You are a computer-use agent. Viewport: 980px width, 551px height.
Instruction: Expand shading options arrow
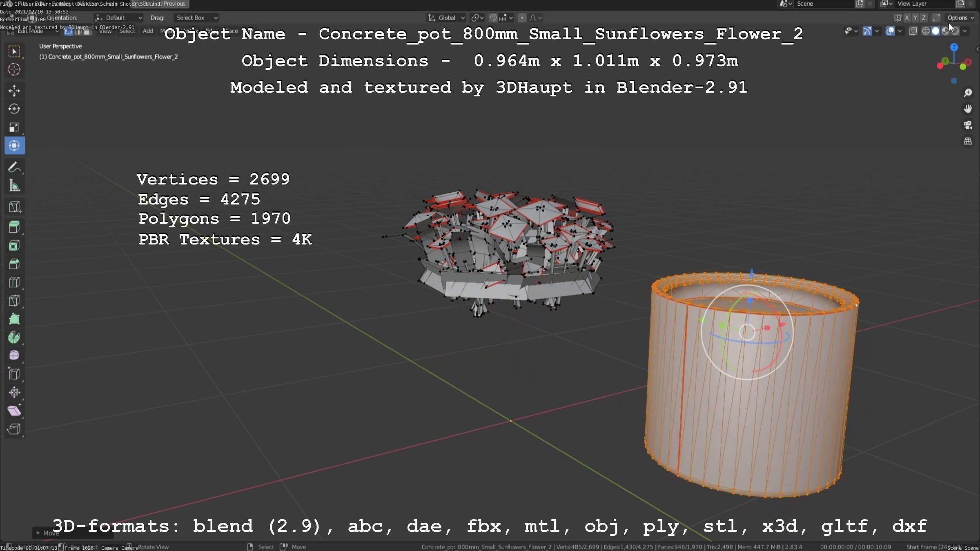pyautogui.click(x=965, y=31)
